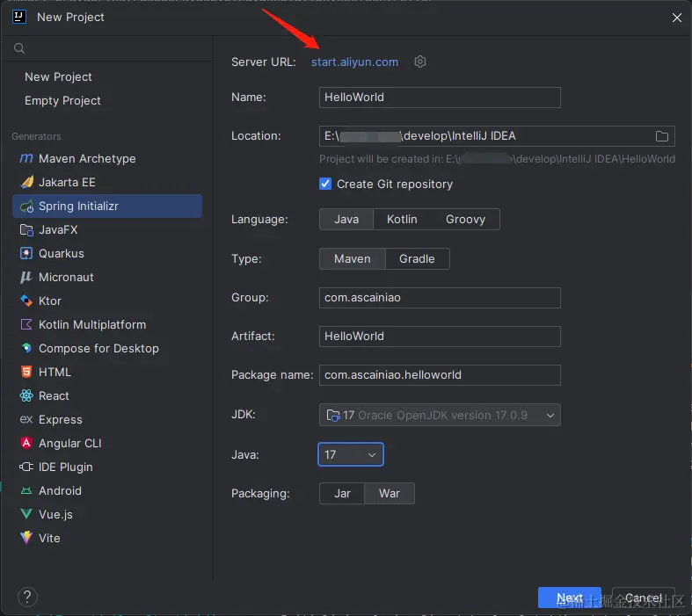Click into the Location path field
The image size is (692, 616).
(x=485, y=136)
